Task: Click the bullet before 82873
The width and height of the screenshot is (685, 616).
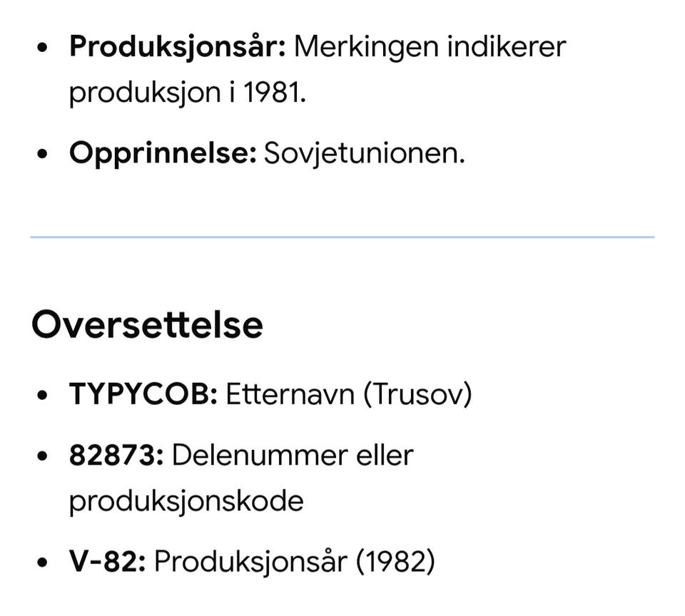Action: tap(42, 456)
